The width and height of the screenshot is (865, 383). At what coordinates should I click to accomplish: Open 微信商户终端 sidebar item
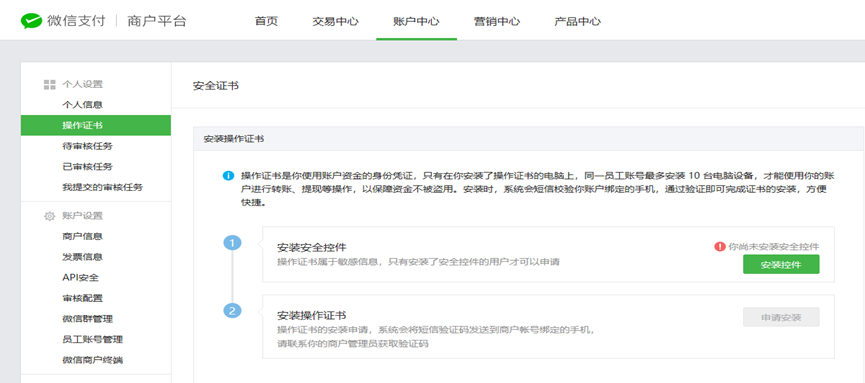pyautogui.click(x=93, y=360)
